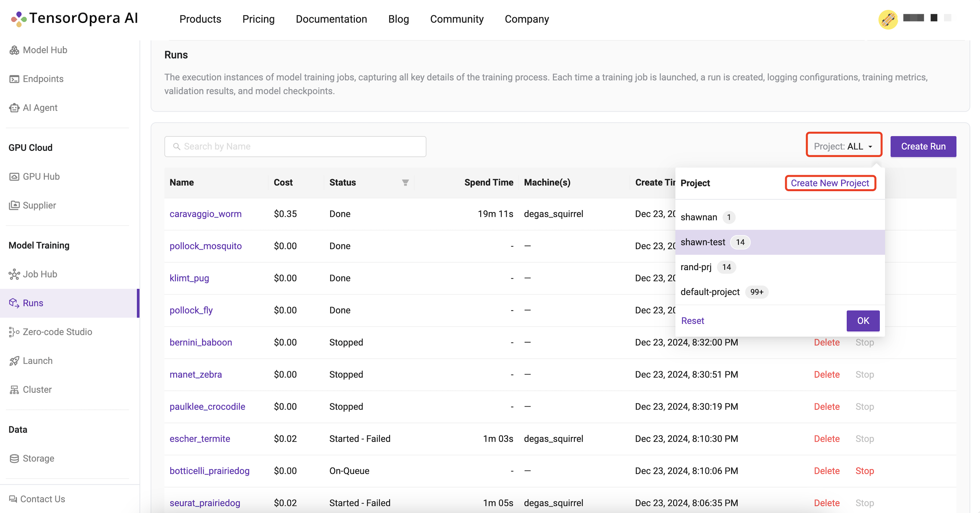980x513 pixels.
Task: Open the Pricing page
Action: 258,19
